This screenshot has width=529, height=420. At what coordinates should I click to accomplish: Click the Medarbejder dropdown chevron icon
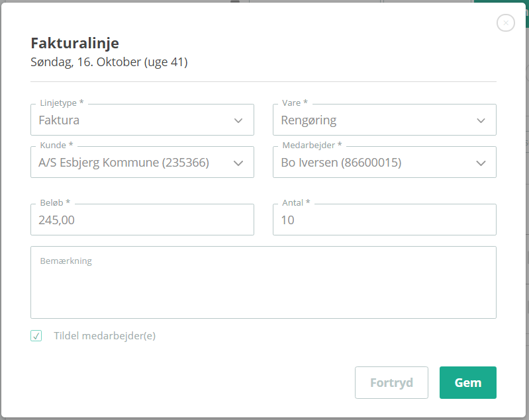(x=481, y=163)
